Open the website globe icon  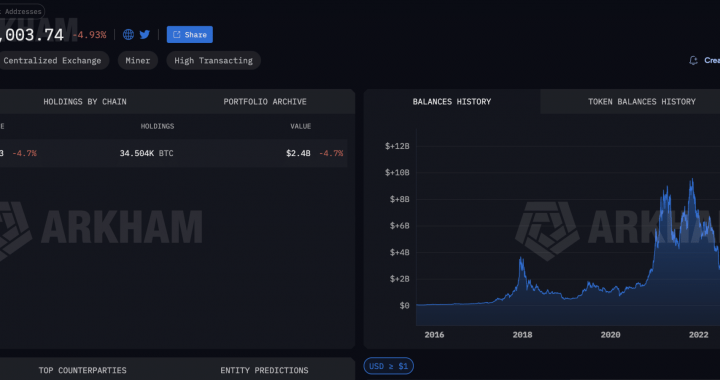(x=128, y=34)
